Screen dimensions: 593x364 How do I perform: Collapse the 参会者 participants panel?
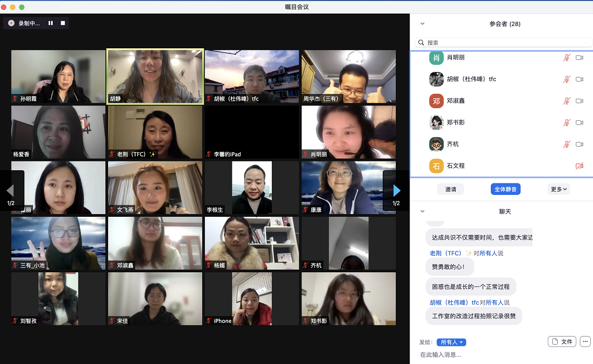(x=422, y=24)
